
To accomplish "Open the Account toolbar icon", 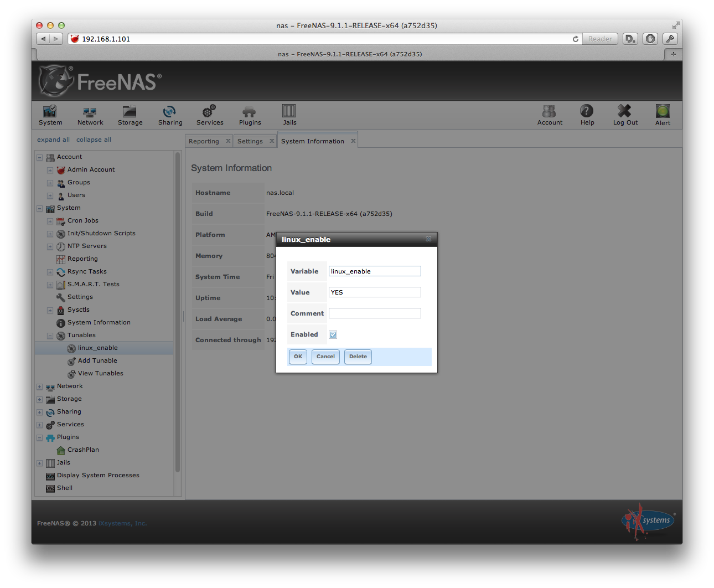I will 550,115.
